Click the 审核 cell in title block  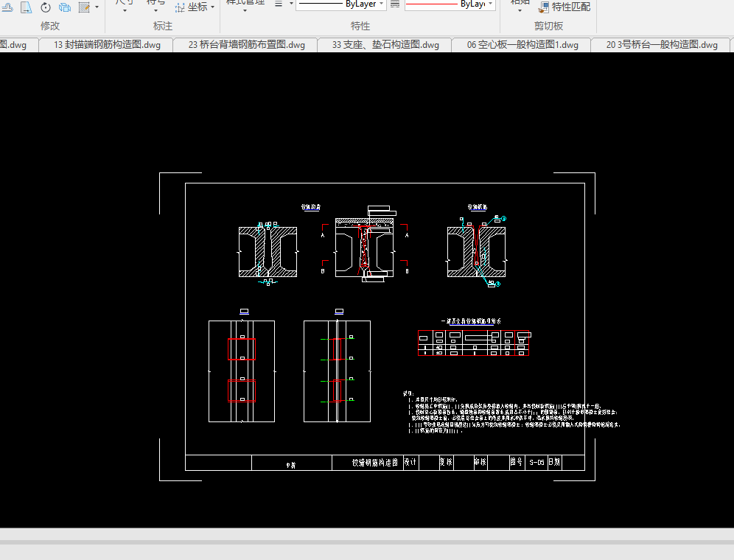pyautogui.click(x=480, y=462)
